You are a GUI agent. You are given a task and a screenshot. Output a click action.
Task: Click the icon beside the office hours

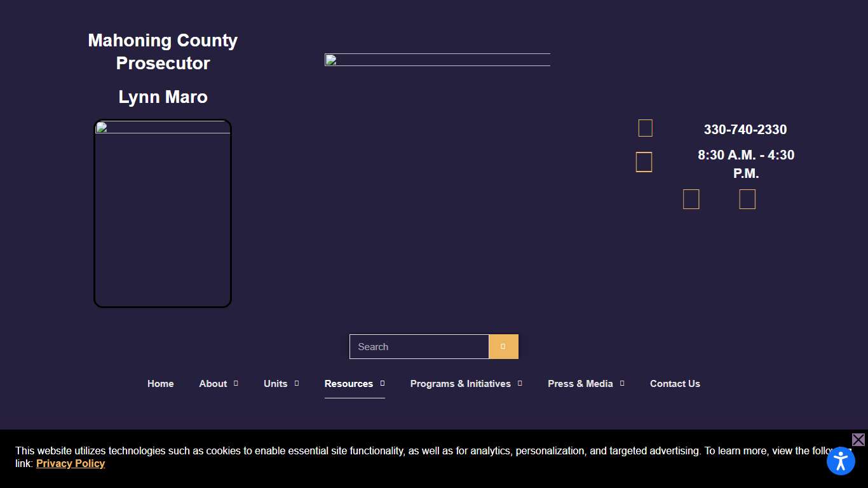[x=644, y=162]
